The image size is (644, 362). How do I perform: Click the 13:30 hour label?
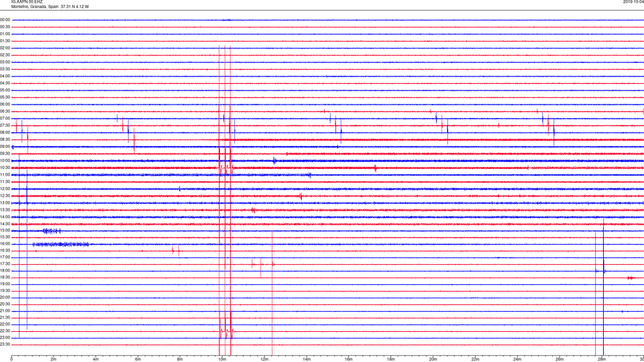pyautogui.click(x=5, y=210)
